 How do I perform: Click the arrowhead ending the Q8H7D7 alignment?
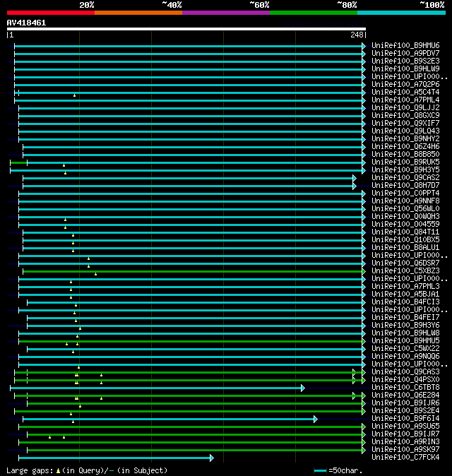pyautogui.click(x=355, y=186)
